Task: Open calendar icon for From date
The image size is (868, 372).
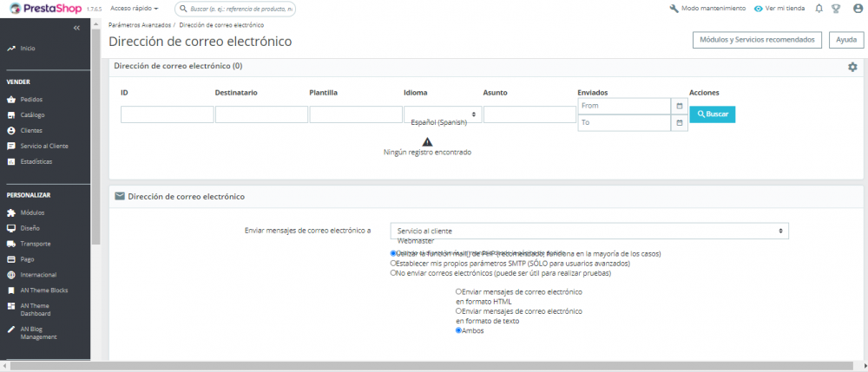Action: tap(678, 106)
